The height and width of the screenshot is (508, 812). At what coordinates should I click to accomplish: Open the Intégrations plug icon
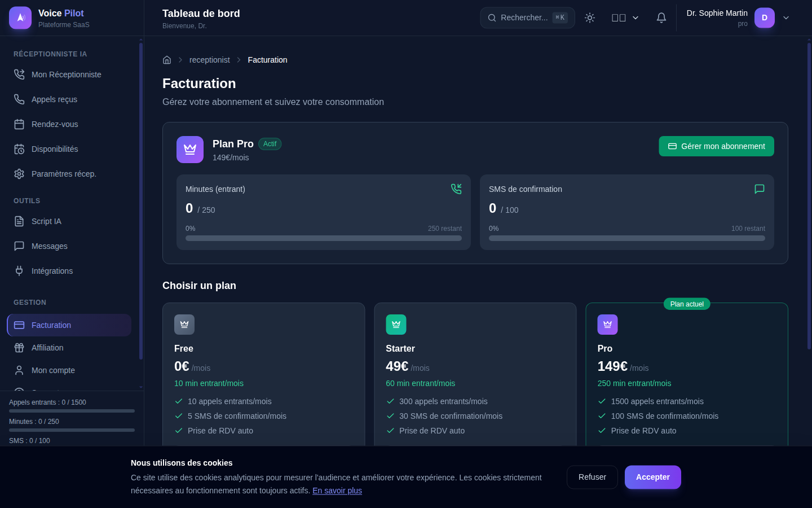[x=19, y=271]
